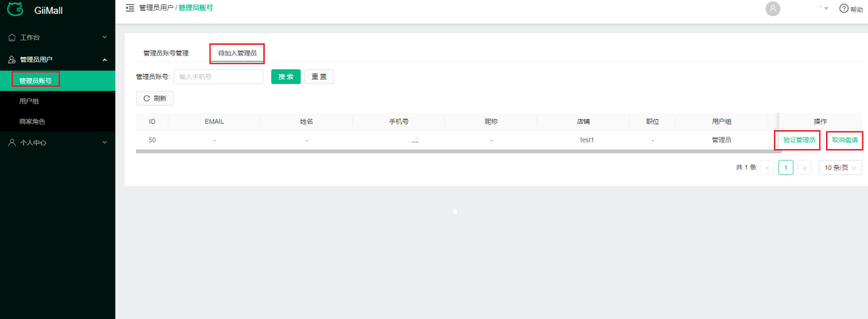Click the help question mark icon
Image resolution: width=868 pixels, height=319 pixels.
[x=843, y=9]
